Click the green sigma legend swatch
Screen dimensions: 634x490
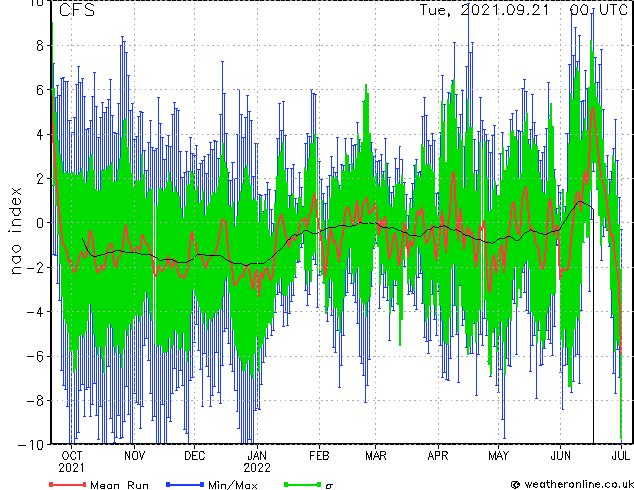tap(302, 484)
